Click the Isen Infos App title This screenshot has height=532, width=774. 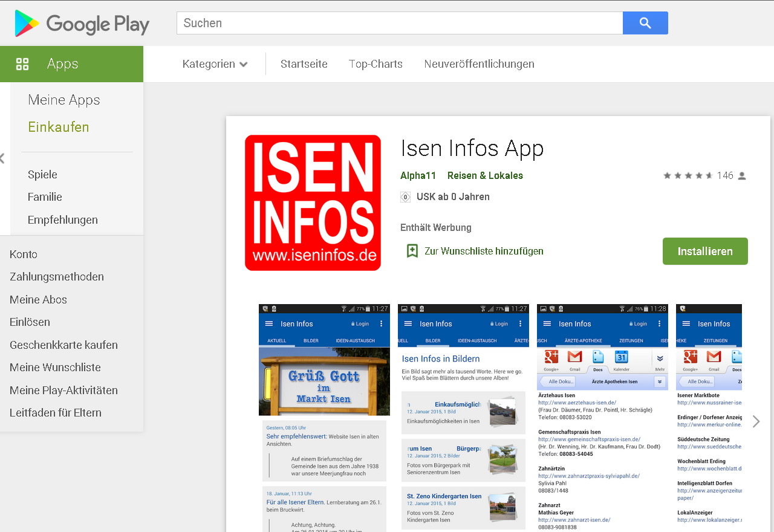point(472,148)
